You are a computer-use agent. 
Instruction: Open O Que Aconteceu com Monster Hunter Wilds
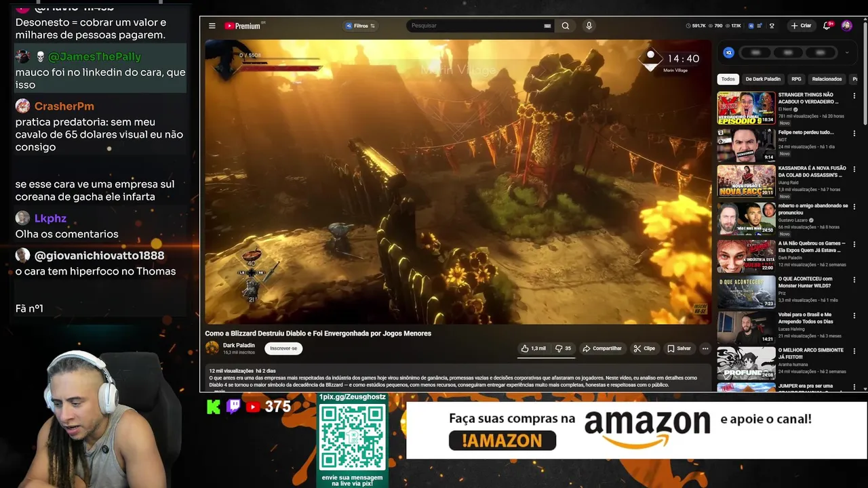point(806,282)
